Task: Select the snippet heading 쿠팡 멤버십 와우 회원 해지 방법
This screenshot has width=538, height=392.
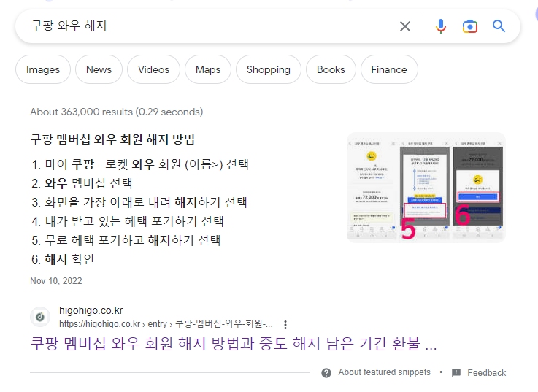Action: (x=112, y=139)
